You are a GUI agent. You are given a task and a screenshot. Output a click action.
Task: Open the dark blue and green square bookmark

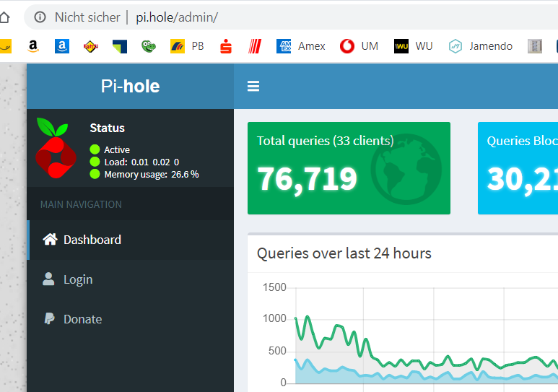click(120, 46)
